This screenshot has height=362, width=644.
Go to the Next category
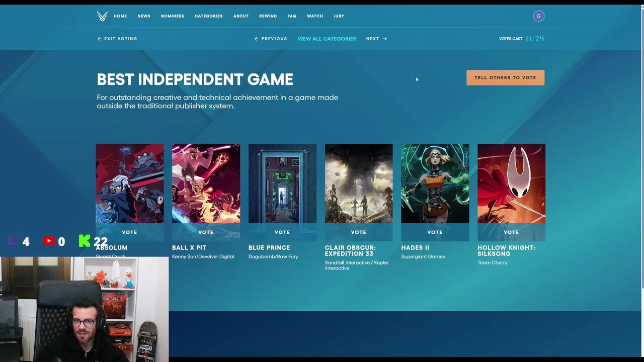click(x=376, y=39)
